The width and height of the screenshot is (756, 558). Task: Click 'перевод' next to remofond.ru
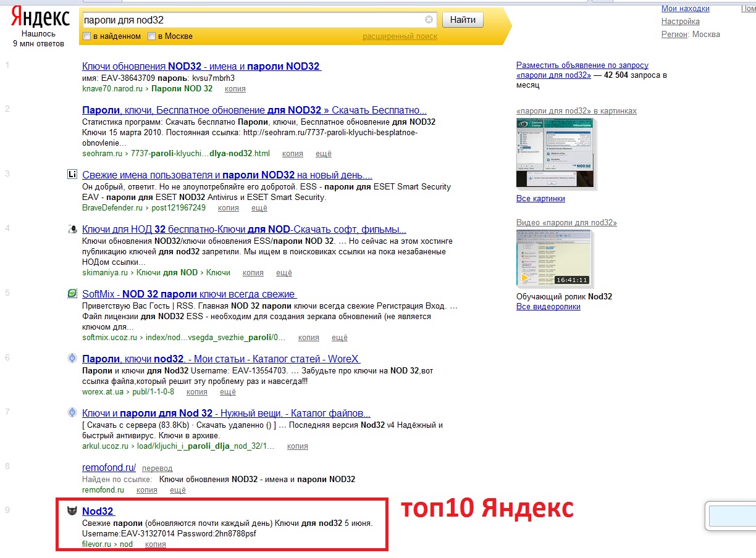coord(157,468)
